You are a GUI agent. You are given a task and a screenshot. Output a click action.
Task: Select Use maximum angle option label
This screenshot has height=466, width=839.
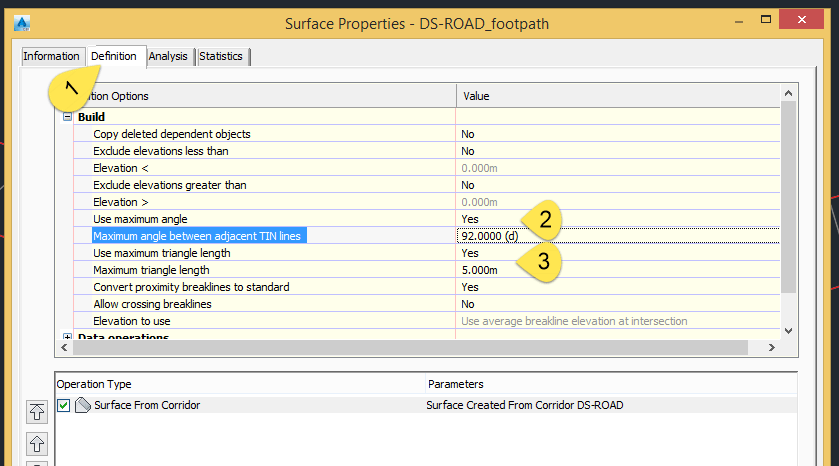140,219
